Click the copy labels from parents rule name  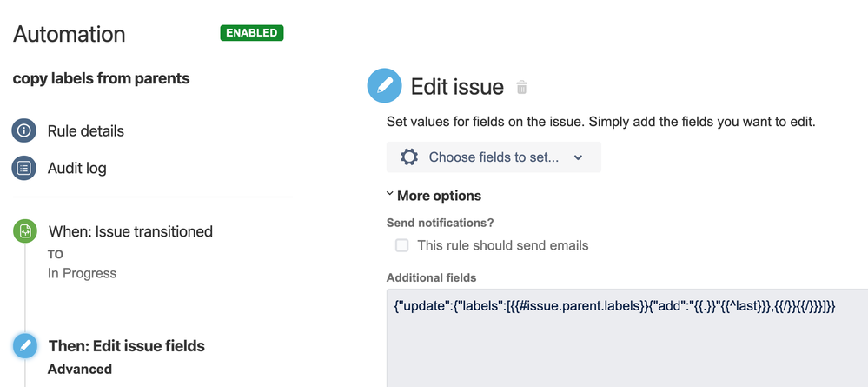pos(102,79)
